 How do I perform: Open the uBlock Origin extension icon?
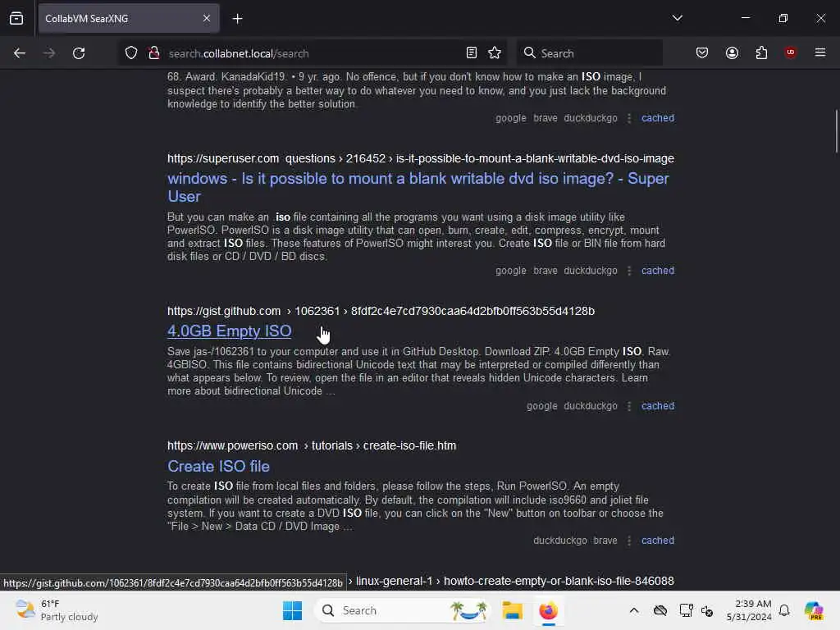[x=790, y=52]
